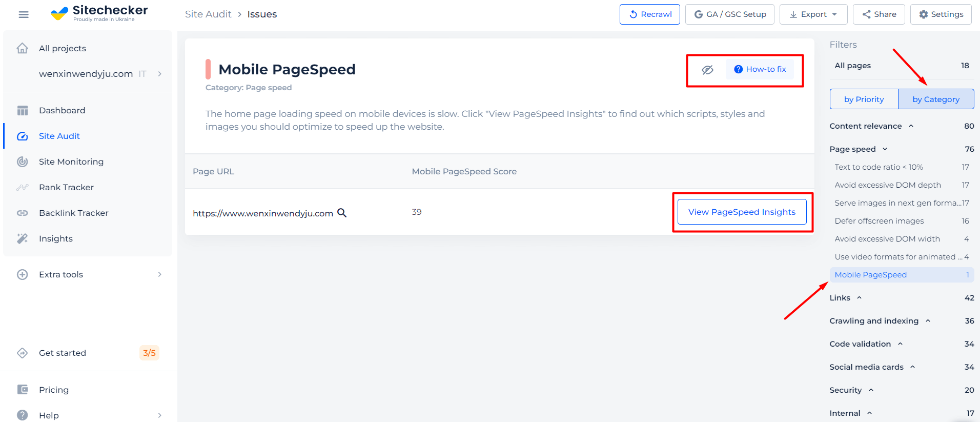
Task: Click the score value 39
Action: 417,212
